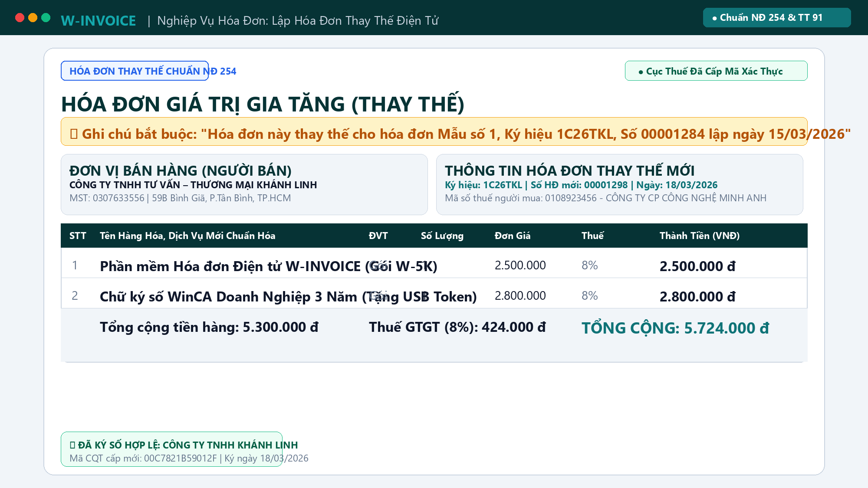Image resolution: width=868 pixels, height=488 pixels.
Task: Click the red window close dot
Action: point(20,17)
